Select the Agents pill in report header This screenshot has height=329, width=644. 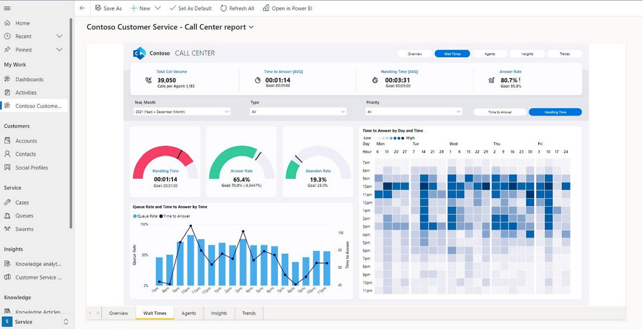[x=490, y=54]
